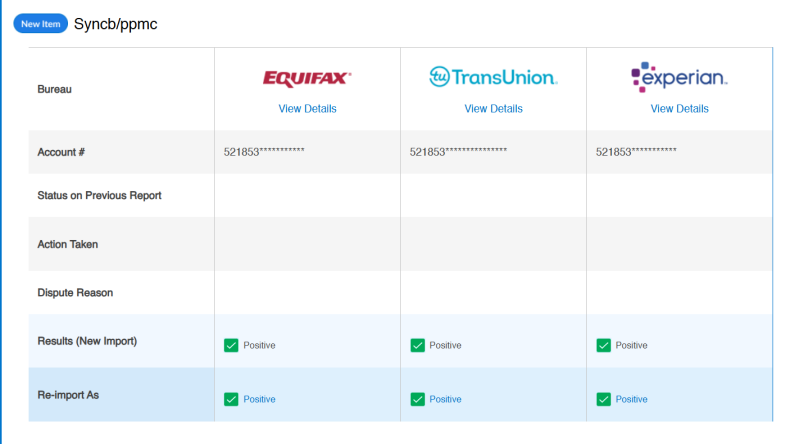
Task: Toggle Experian Re-import As Positive checkbox
Action: click(x=603, y=399)
